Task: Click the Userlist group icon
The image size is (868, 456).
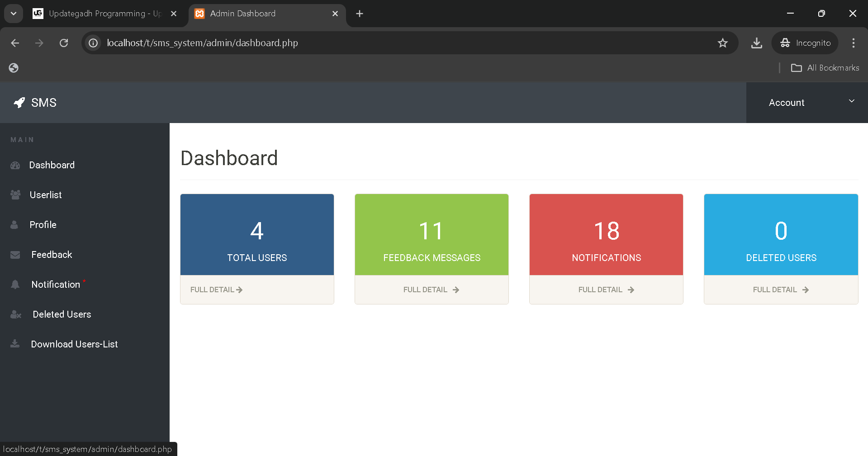Action: click(15, 195)
